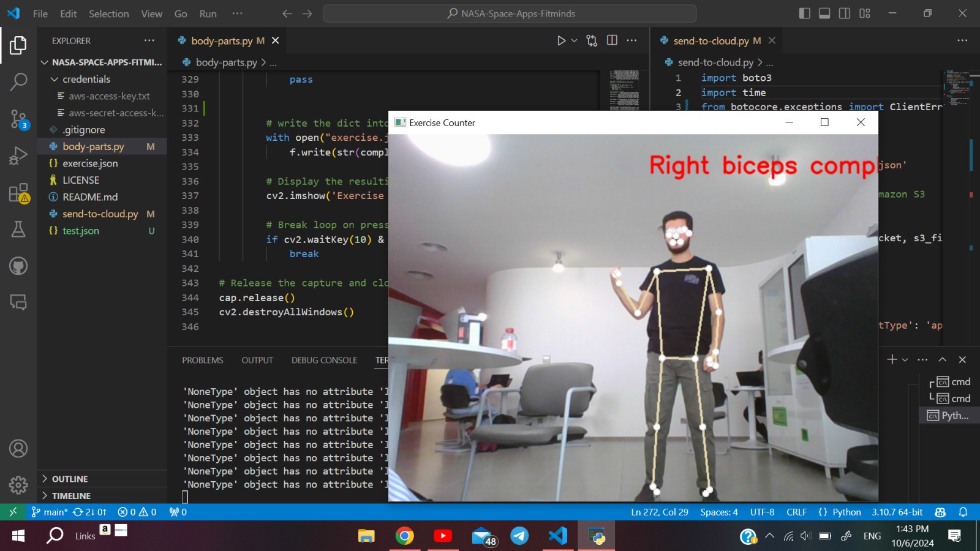
Task: Expand the TIMELINE section
Action: pos(102,496)
